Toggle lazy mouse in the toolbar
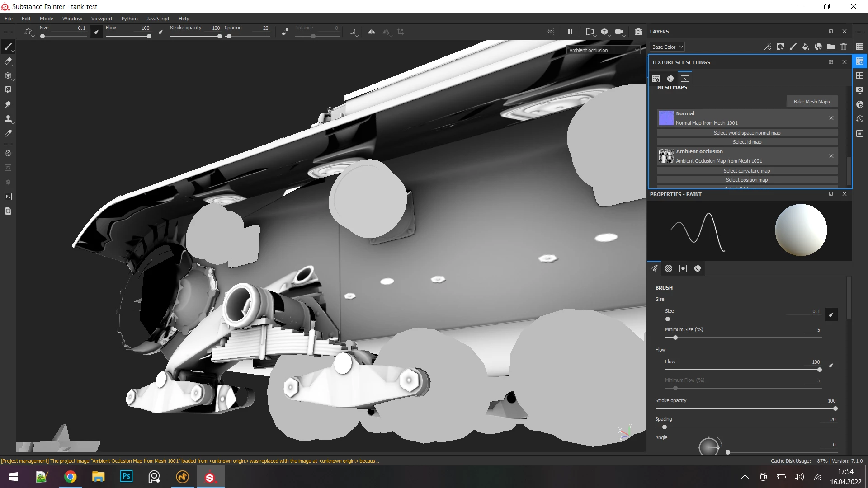The image size is (868, 488). click(x=285, y=32)
